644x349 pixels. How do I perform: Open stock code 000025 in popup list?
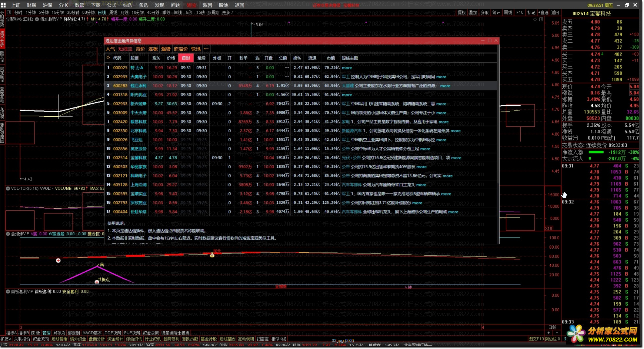[x=120, y=68]
